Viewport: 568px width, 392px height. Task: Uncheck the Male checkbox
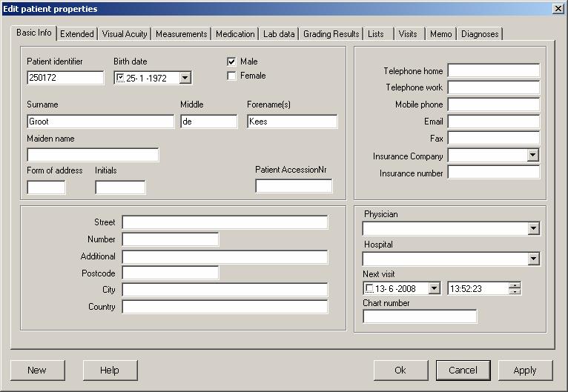point(231,62)
